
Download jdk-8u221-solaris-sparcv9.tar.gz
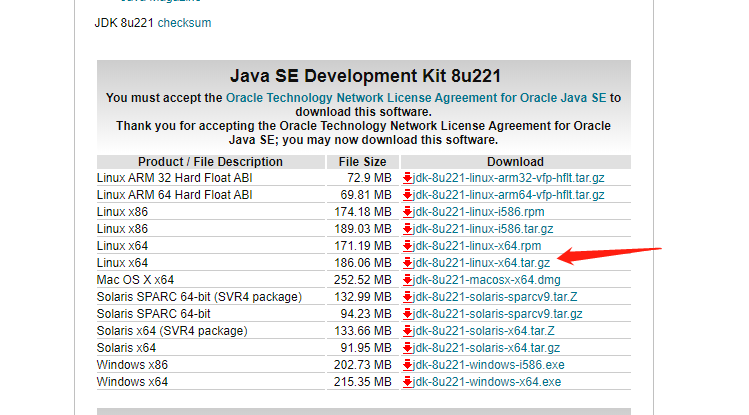point(498,314)
